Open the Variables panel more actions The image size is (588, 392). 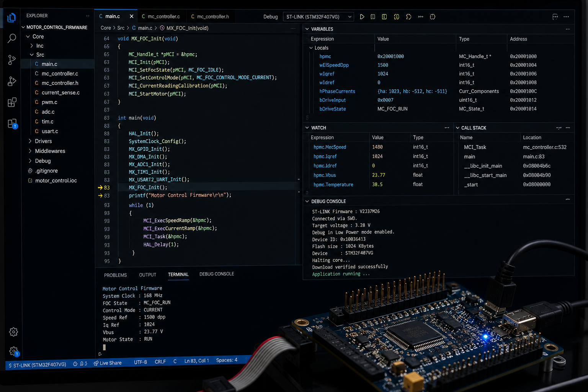click(568, 29)
